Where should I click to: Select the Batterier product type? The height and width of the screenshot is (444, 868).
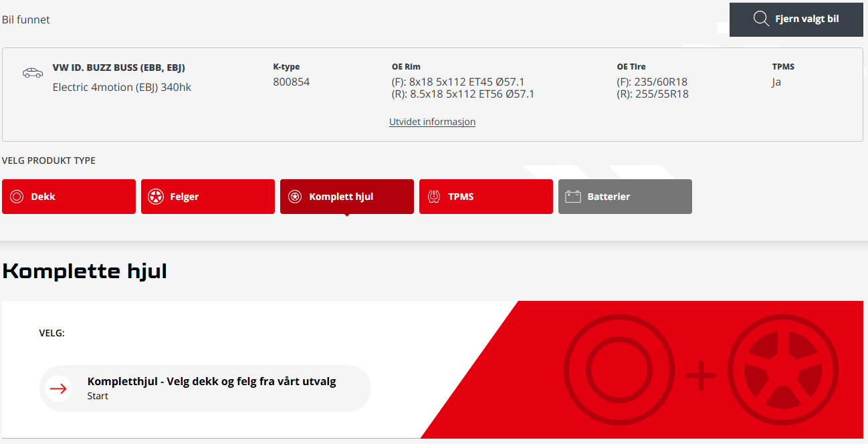(625, 197)
